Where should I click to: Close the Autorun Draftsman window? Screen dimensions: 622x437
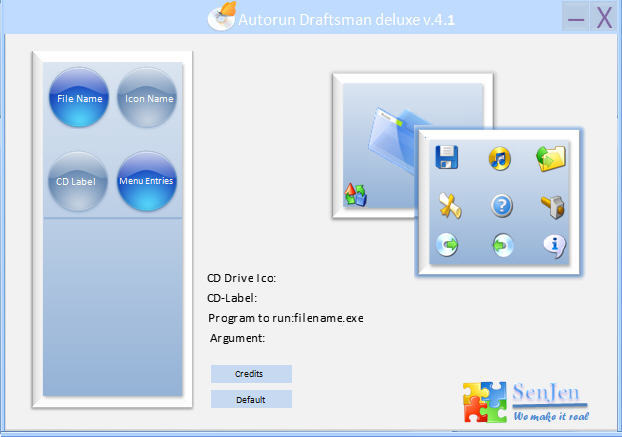point(603,17)
